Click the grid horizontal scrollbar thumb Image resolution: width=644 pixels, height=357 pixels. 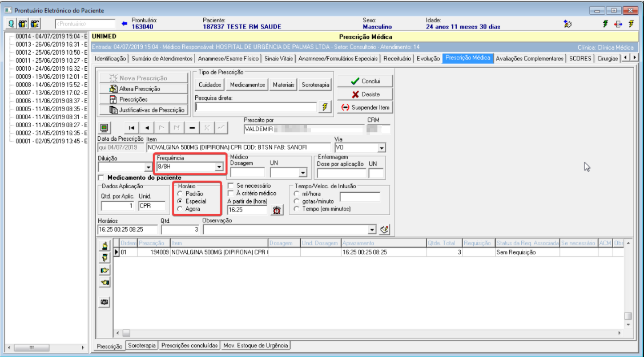(x=126, y=333)
